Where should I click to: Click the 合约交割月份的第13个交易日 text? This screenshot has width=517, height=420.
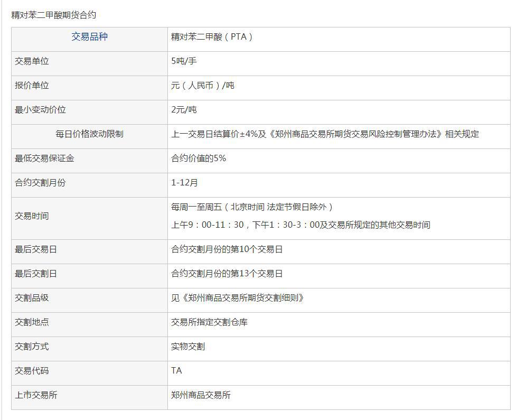[227, 274]
